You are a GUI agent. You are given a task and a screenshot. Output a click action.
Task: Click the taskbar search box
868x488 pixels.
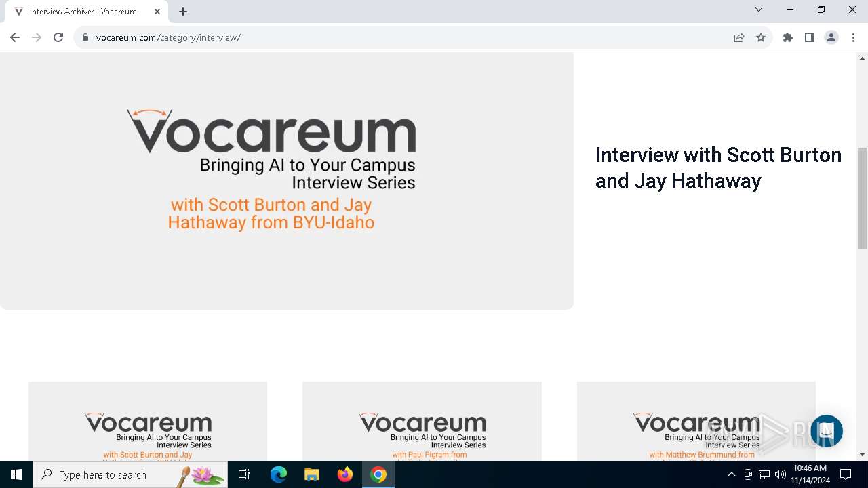coord(130,474)
